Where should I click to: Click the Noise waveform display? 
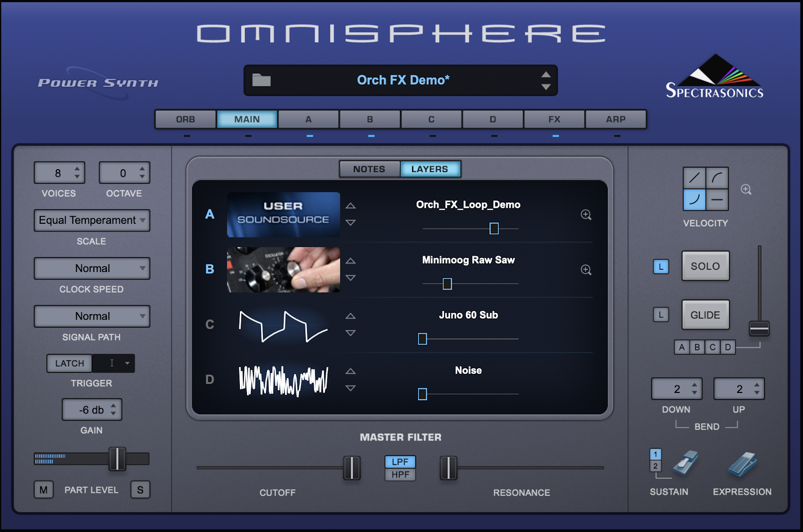284,380
